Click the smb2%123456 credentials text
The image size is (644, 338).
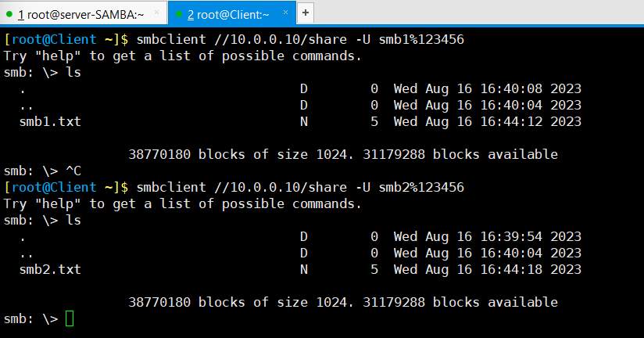(x=421, y=188)
